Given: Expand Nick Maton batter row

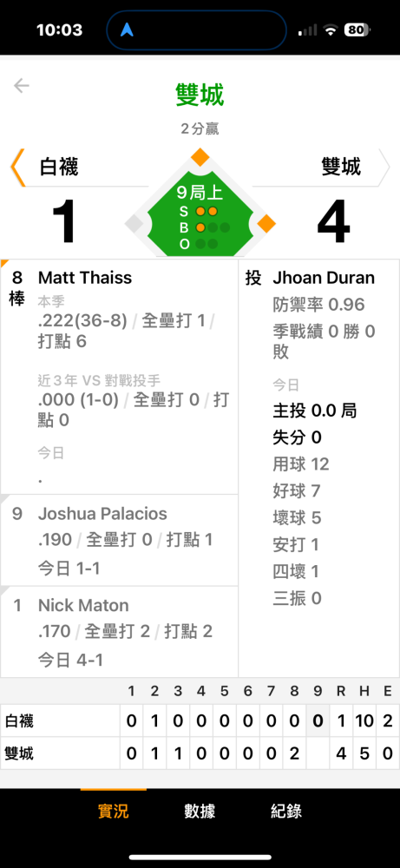Looking at the screenshot, I should pyautogui.click(x=120, y=632).
